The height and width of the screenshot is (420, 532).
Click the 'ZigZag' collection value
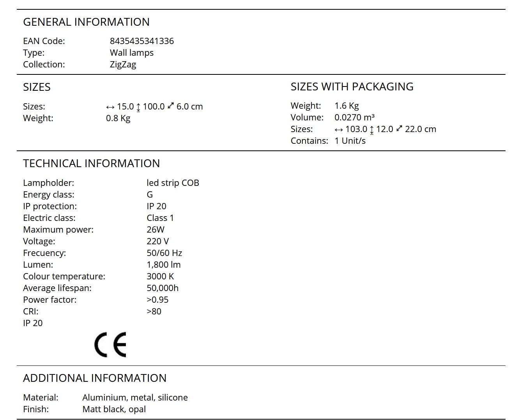pos(123,65)
